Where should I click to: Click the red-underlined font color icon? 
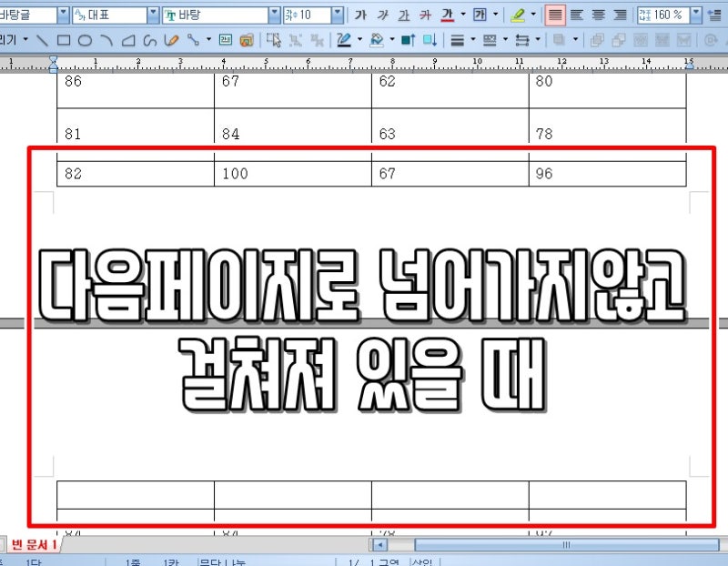point(447,15)
